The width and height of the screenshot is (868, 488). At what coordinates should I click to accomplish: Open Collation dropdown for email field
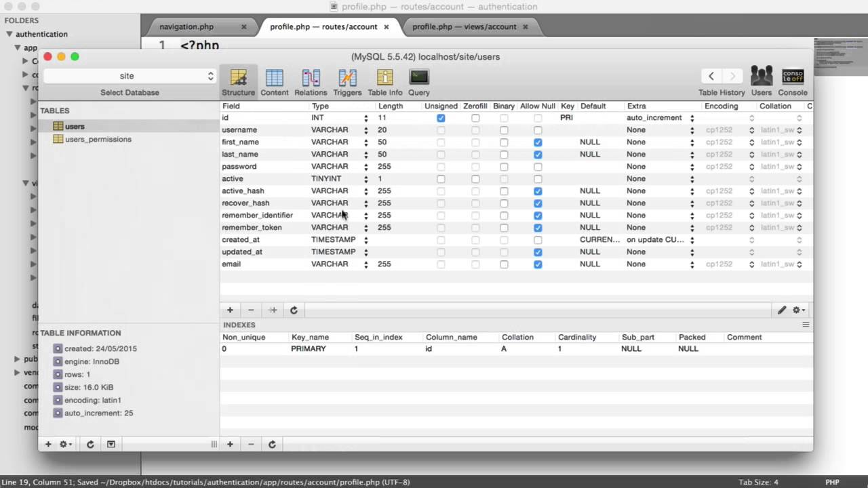coord(799,264)
